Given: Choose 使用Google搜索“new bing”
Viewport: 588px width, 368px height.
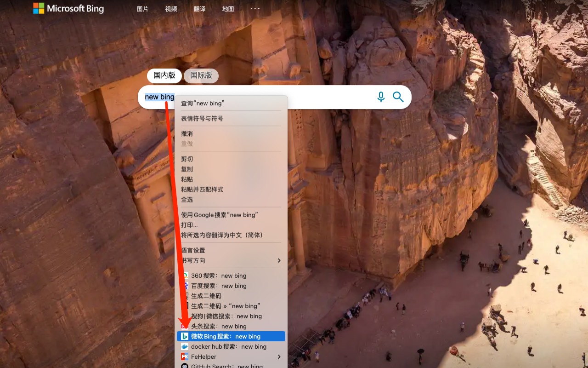Looking at the screenshot, I should point(231,214).
